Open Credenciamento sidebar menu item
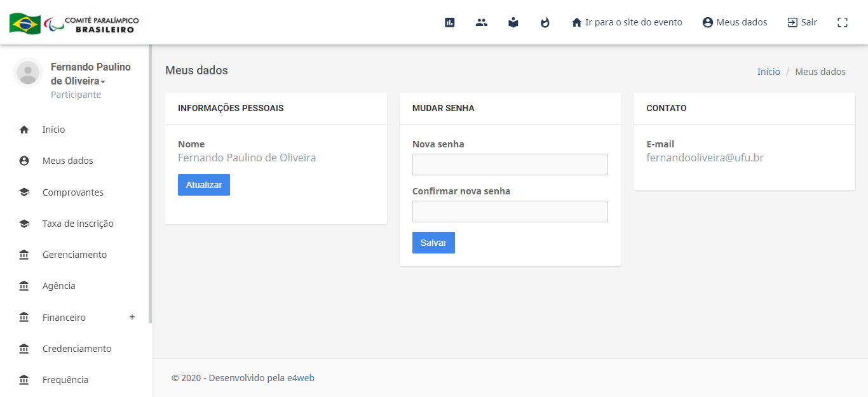Image resolution: width=868 pixels, height=397 pixels. tap(76, 349)
